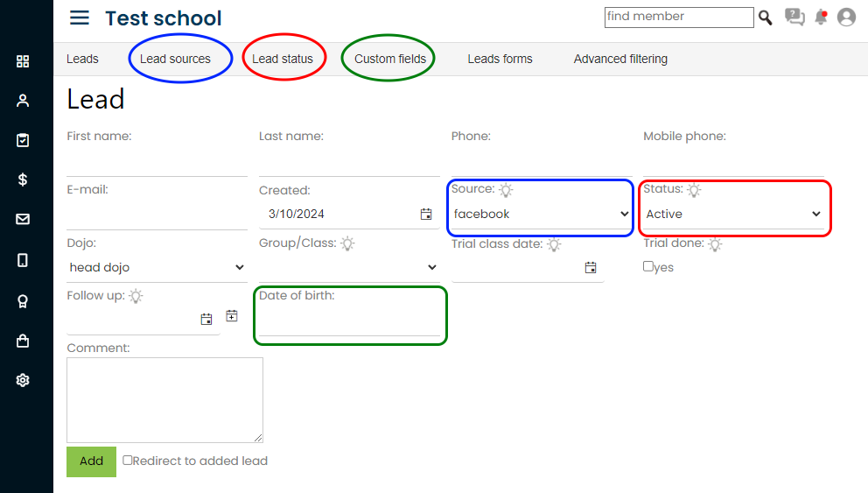This screenshot has width=868, height=493.
Task: Open the gear settings sidebar icon
Action: [23, 380]
